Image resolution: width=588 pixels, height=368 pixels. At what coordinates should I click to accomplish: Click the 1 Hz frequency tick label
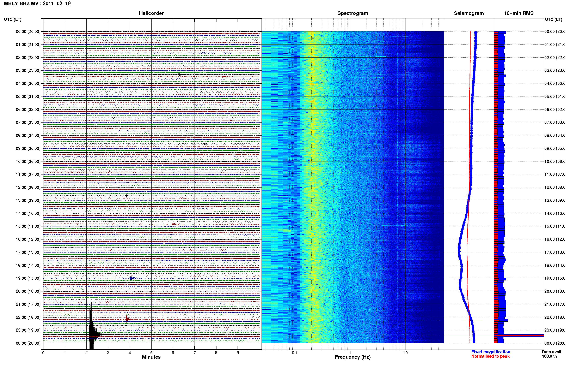350,353
